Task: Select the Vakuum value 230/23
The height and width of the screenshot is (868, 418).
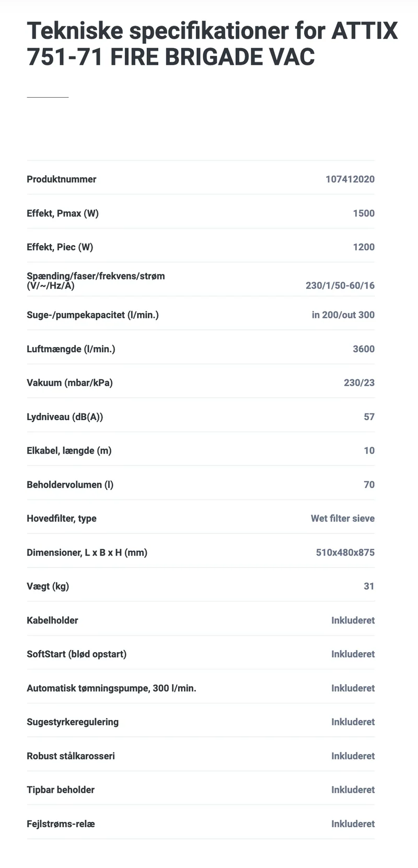Action: 359,383
